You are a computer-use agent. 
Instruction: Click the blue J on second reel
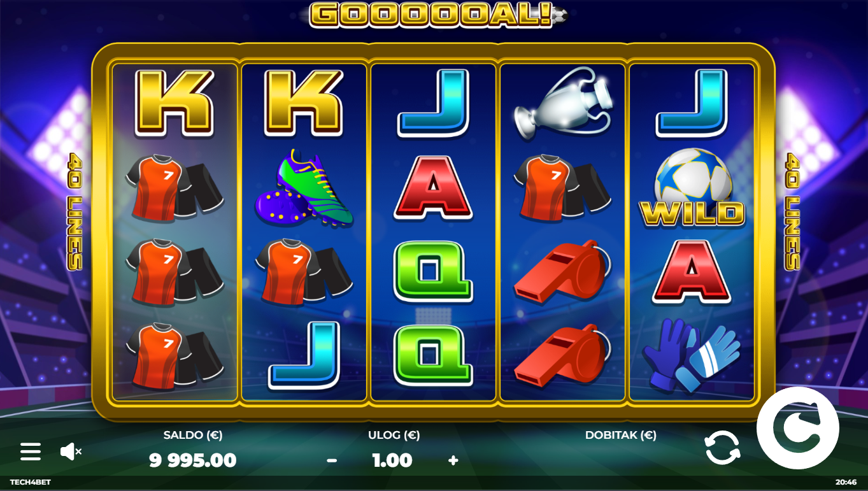click(x=304, y=355)
